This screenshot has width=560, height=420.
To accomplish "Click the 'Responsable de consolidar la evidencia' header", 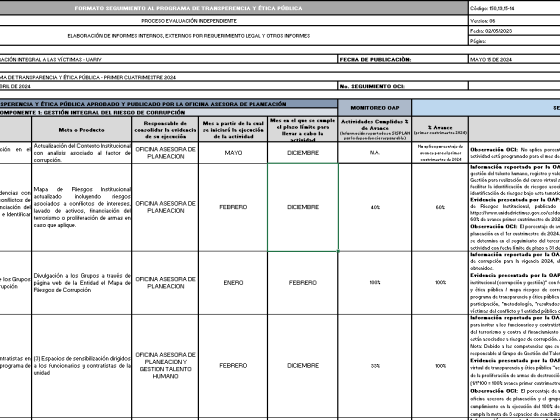I will [165, 130].
